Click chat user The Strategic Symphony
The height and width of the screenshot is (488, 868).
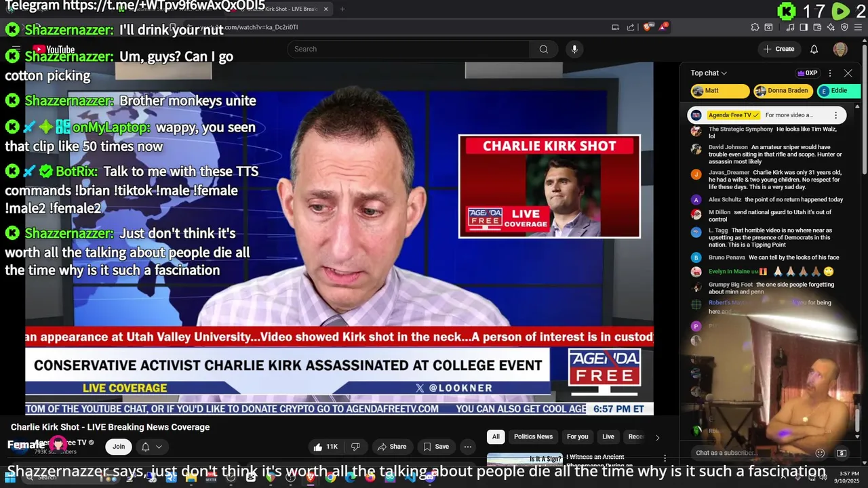[x=741, y=129]
